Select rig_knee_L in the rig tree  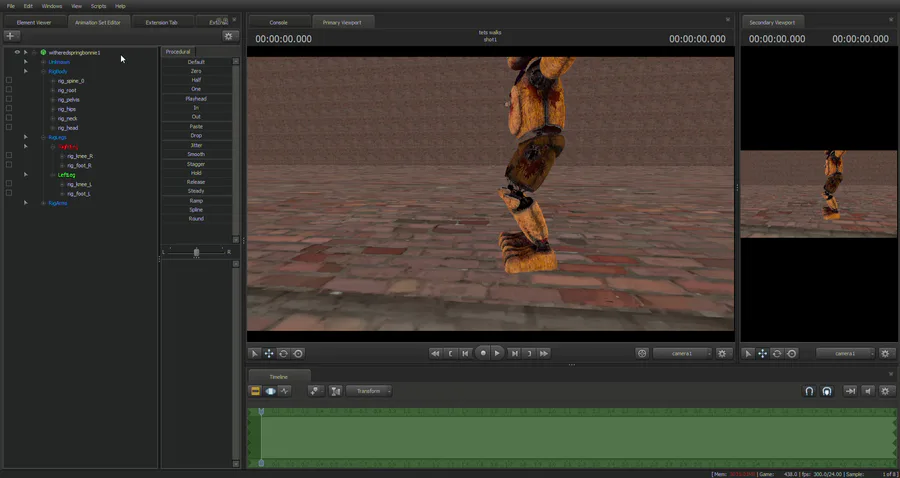point(79,184)
